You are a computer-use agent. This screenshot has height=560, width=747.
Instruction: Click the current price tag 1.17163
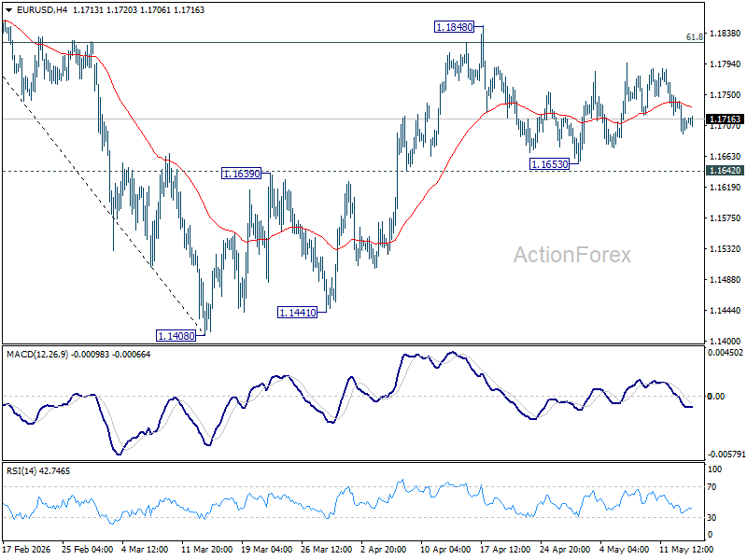(726, 119)
